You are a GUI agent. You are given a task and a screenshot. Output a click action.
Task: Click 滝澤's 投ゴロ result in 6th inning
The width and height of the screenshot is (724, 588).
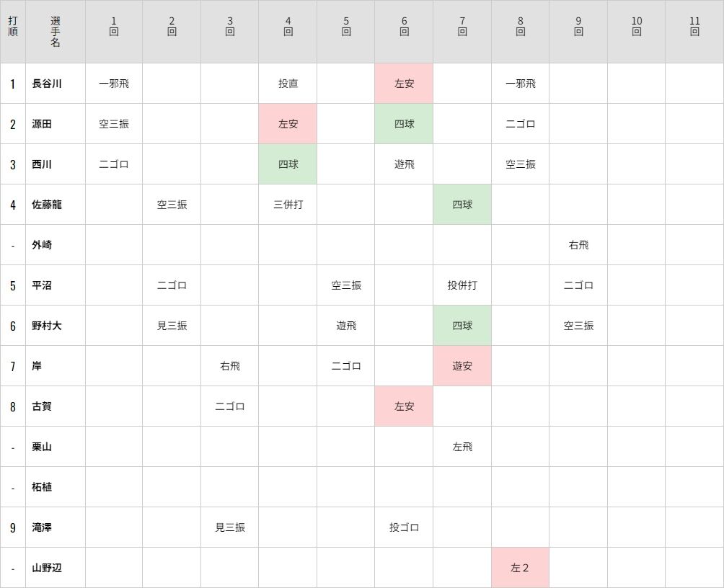coord(404,527)
